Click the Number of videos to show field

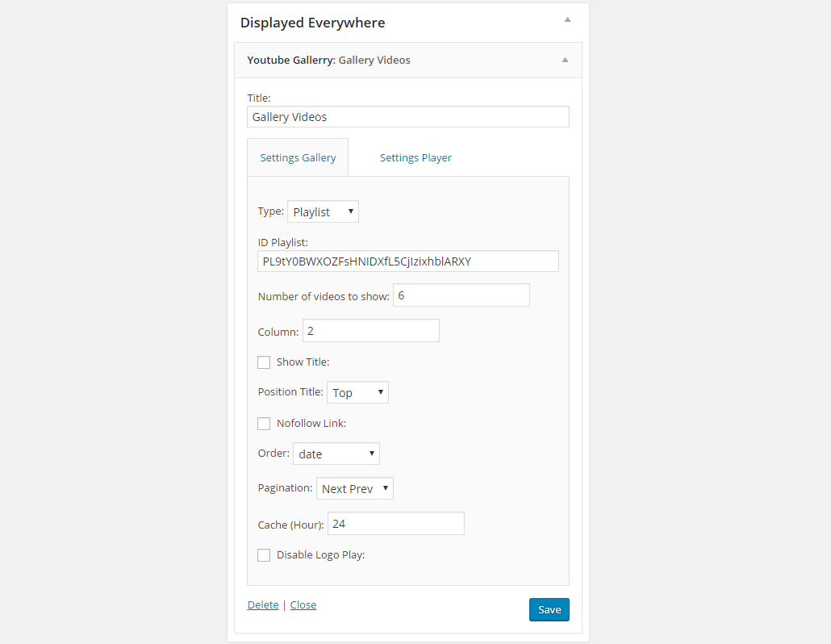click(x=461, y=295)
